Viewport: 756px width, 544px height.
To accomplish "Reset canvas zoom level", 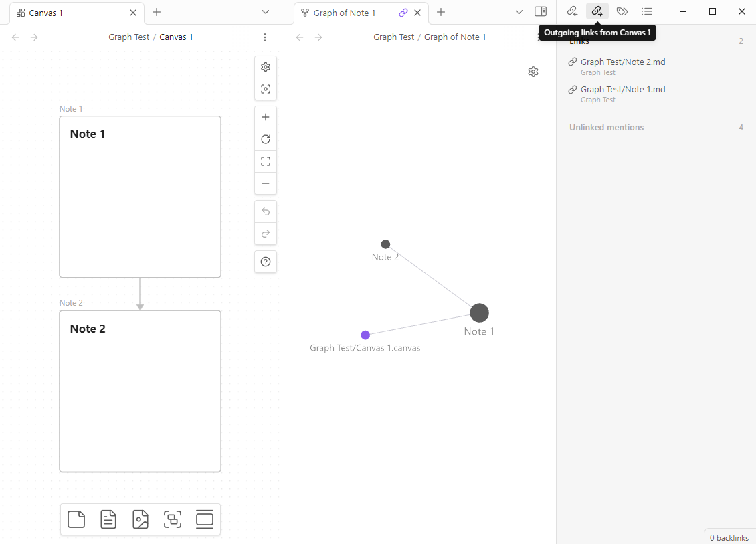I will click(x=265, y=139).
